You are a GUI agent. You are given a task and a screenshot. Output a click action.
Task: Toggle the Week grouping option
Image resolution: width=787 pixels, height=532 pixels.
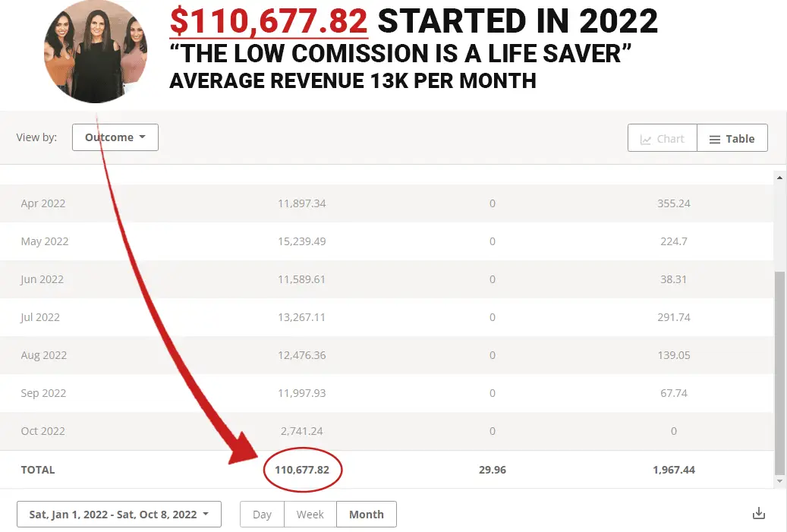tap(310, 514)
